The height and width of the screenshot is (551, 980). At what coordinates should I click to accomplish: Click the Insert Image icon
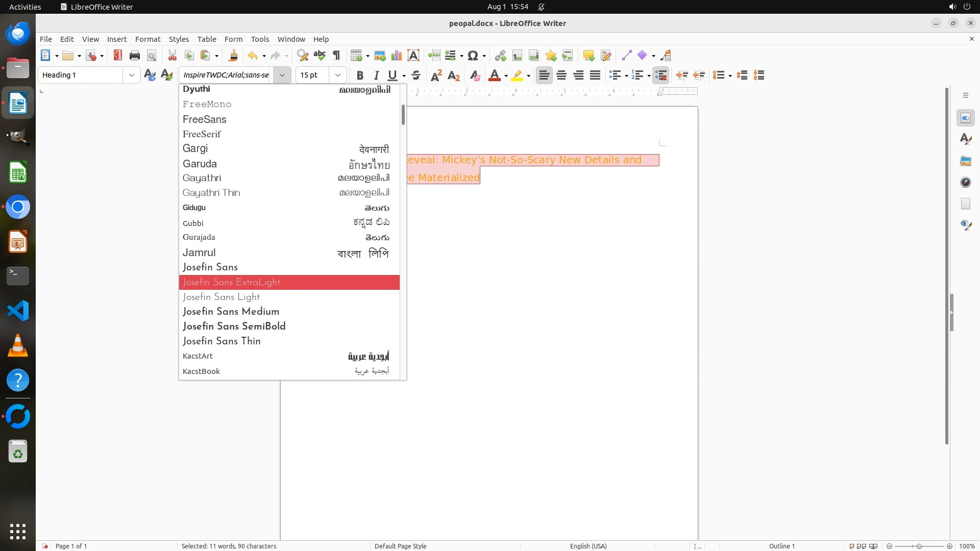(380, 56)
